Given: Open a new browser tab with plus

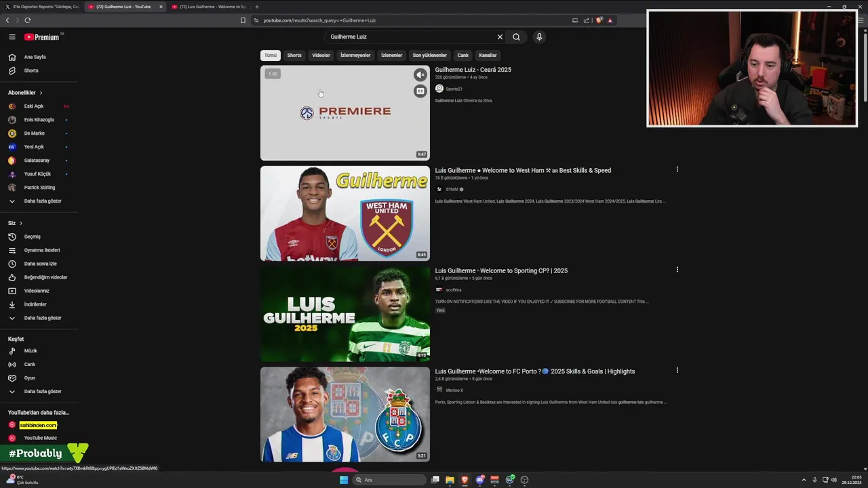Looking at the screenshot, I should coord(256,7).
